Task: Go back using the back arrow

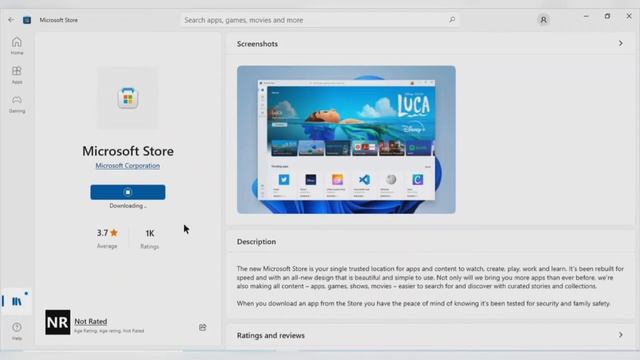Action: click(x=11, y=20)
